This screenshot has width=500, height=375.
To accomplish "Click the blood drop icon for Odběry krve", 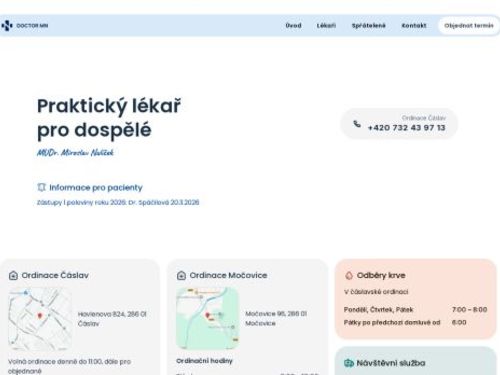I will coord(349,275).
